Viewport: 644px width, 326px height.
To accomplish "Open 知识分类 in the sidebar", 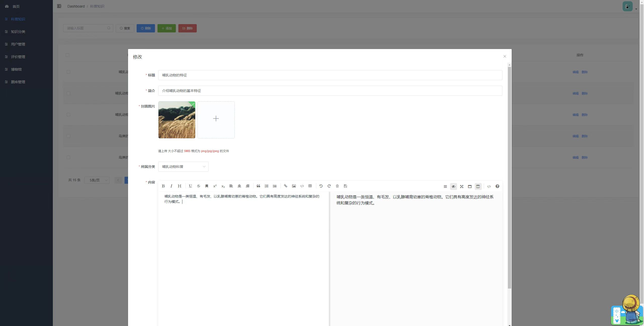I will 18,32.
